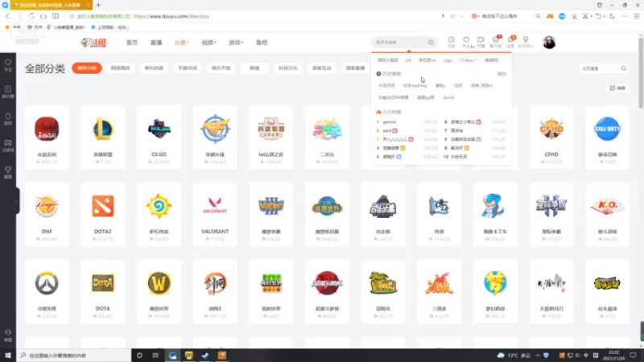Open the user avatar menu
The image size is (644, 362).
click(549, 43)
